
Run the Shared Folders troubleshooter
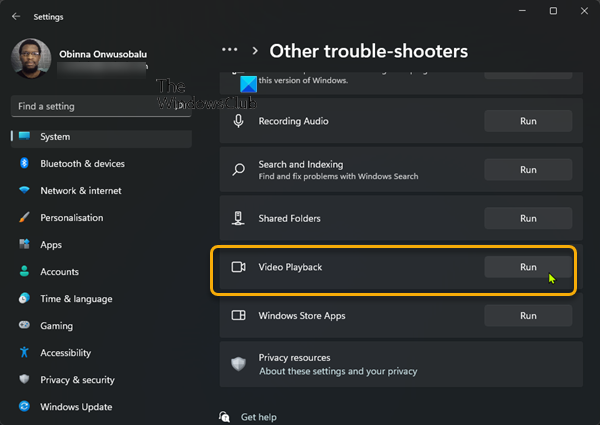pos(528,218)
